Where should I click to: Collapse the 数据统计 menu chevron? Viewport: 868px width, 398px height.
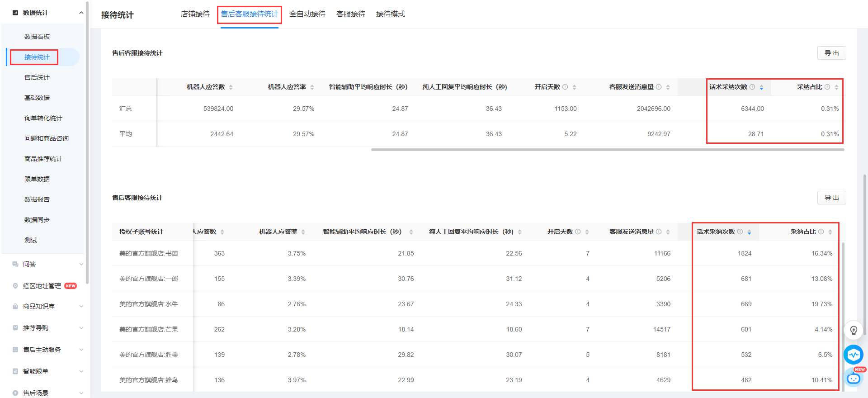pyautogui.click(x=81, y=13)
